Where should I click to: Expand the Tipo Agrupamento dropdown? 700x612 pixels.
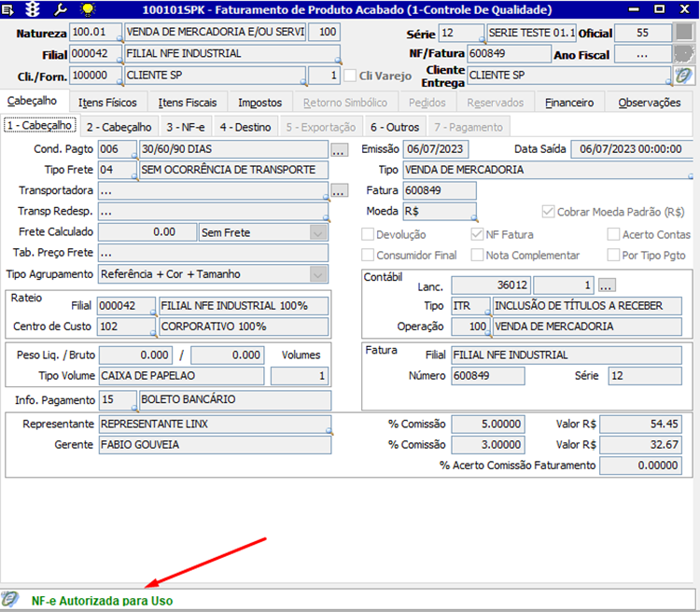tap(318, 274)
